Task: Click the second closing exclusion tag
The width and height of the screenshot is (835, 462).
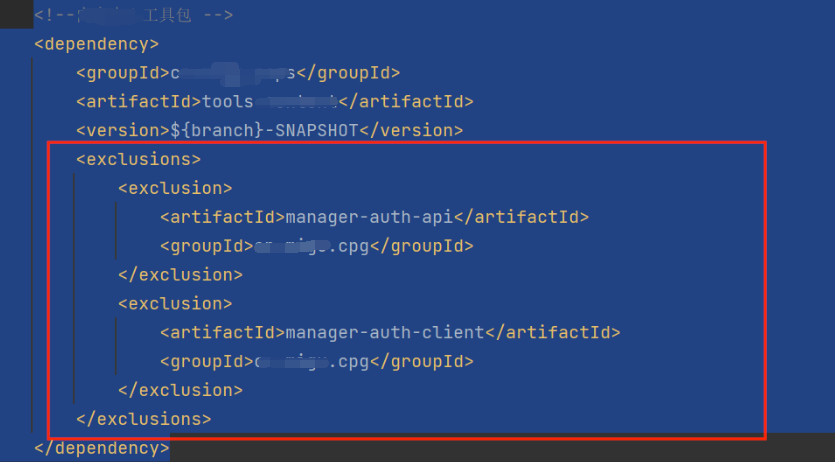Action: pos(180,390)
